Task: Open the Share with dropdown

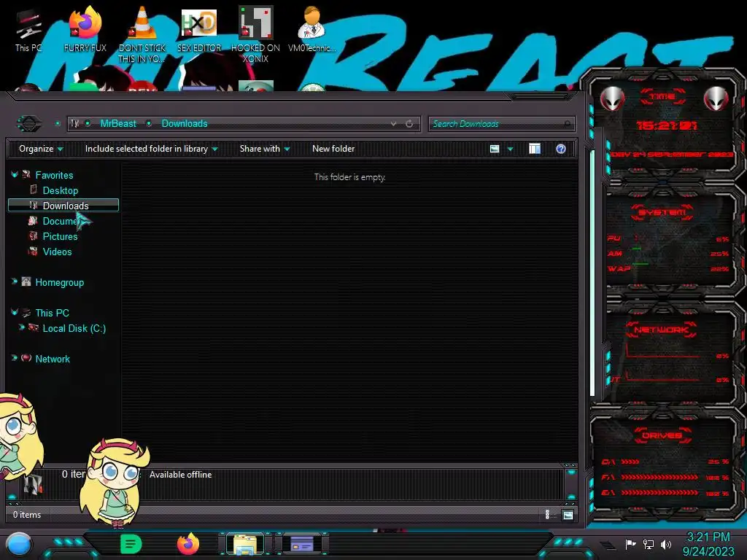Action: pyautogui.click(x=265, y=149)
